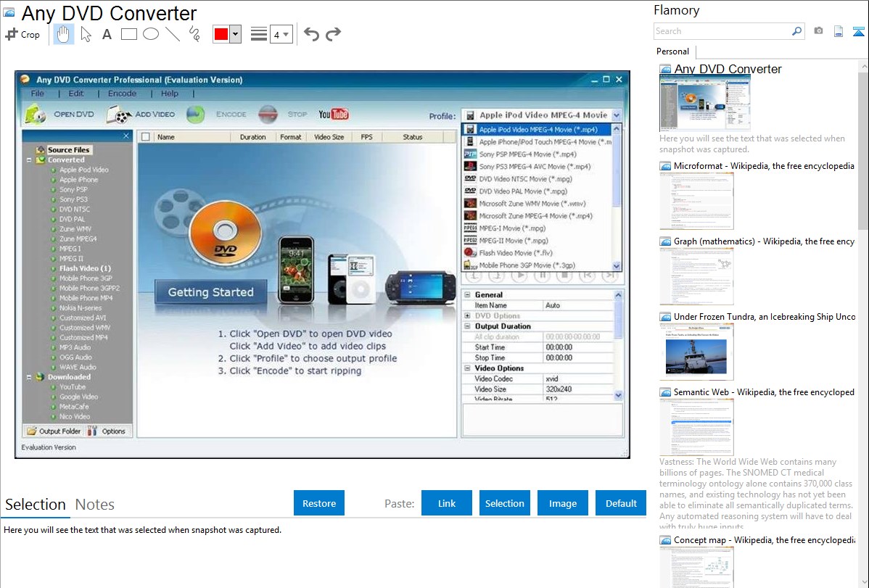The image size is (869, 588).
Task: Collapse the Video Options section
Action: [x=467, y=368]
